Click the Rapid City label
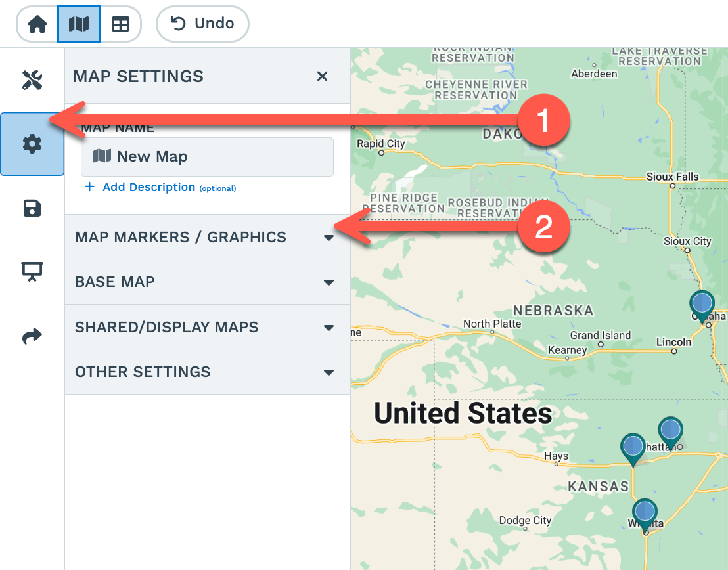 (x=380, y=144)
